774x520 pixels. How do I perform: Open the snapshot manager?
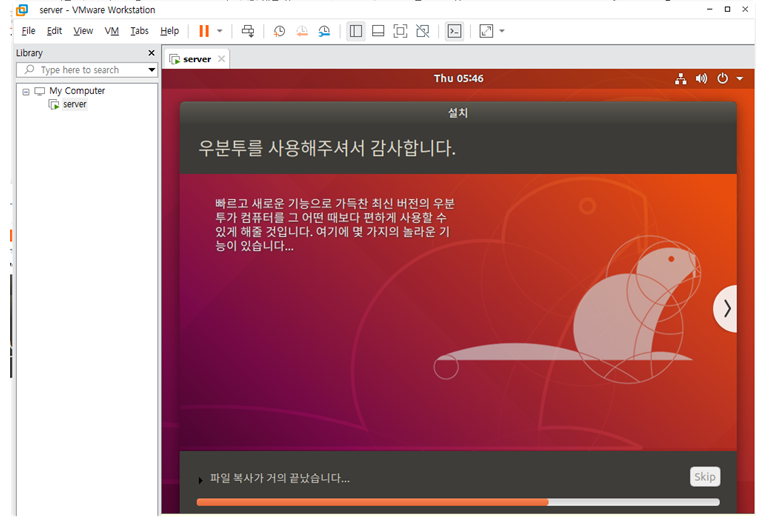tap(324, 31)
